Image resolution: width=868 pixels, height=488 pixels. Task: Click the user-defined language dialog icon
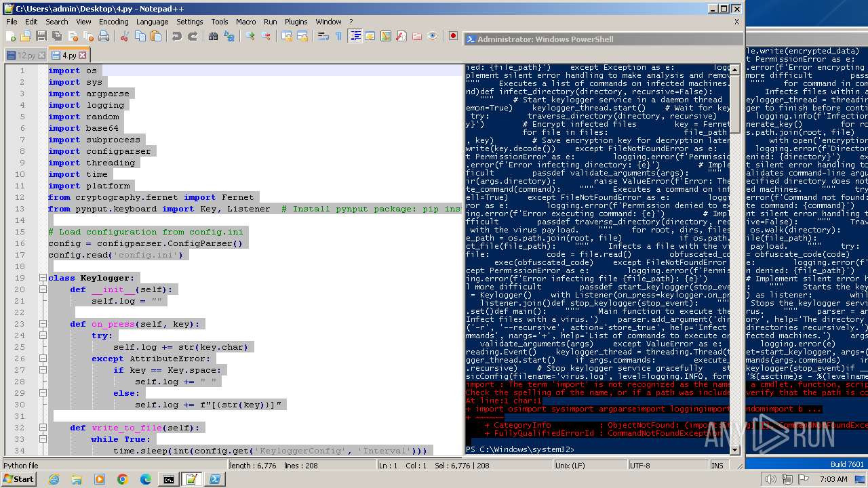point(370,36)
